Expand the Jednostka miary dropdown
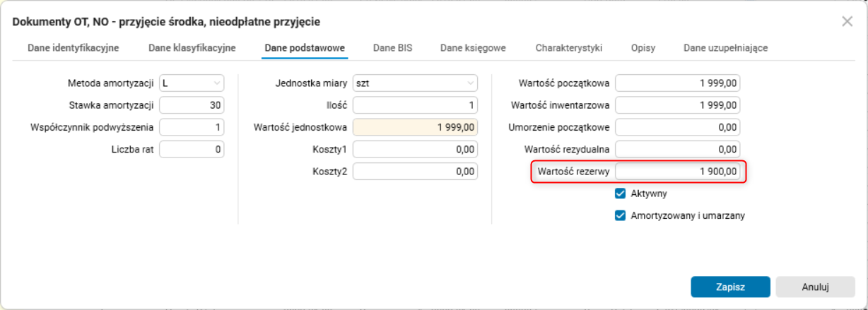Screen dimensions: 868x310 (x=415, y=83)
